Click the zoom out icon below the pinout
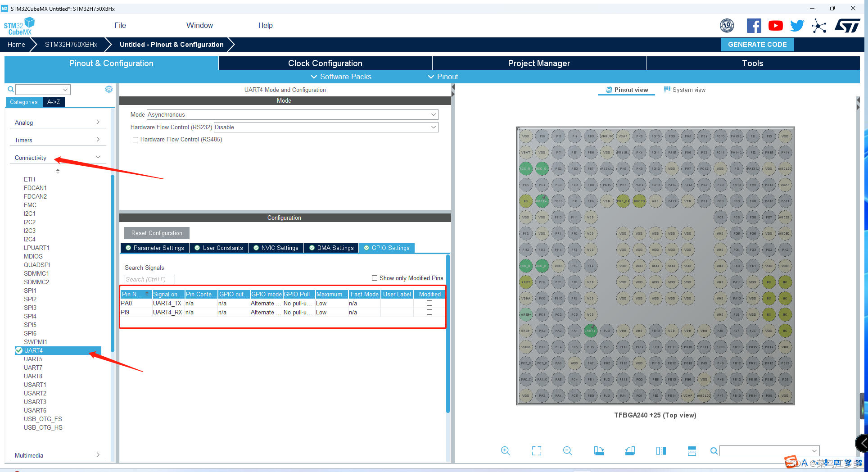This screenshot has height=472, width=868. click(567, 451)
